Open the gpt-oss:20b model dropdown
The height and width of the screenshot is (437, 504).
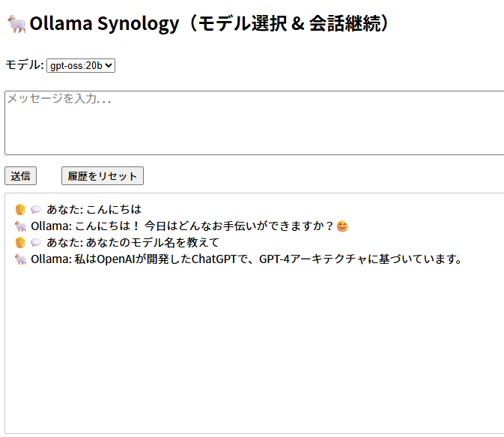pos(81,66)
